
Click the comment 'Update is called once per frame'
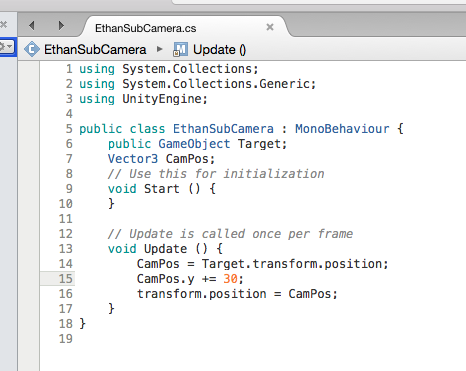pyautogui.click(x=241, y=234)
